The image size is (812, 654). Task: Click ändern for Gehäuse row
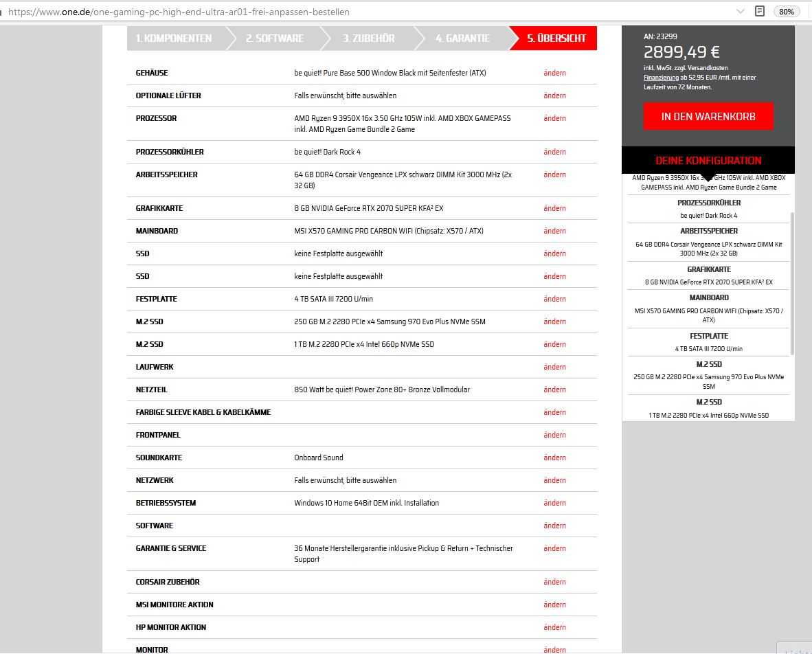(554, 73)
